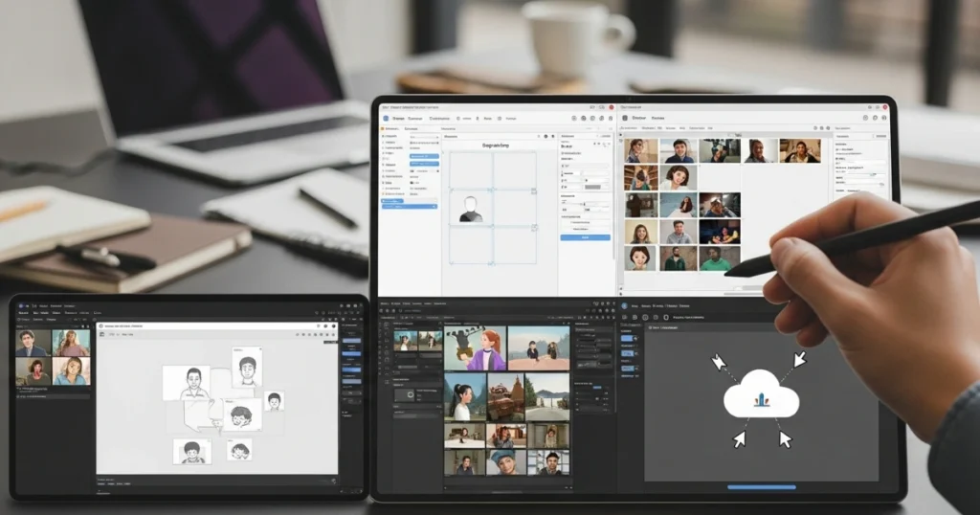980x515 pixels.
Task: Open the man in navy sweater photo
Action: (679, 151)
